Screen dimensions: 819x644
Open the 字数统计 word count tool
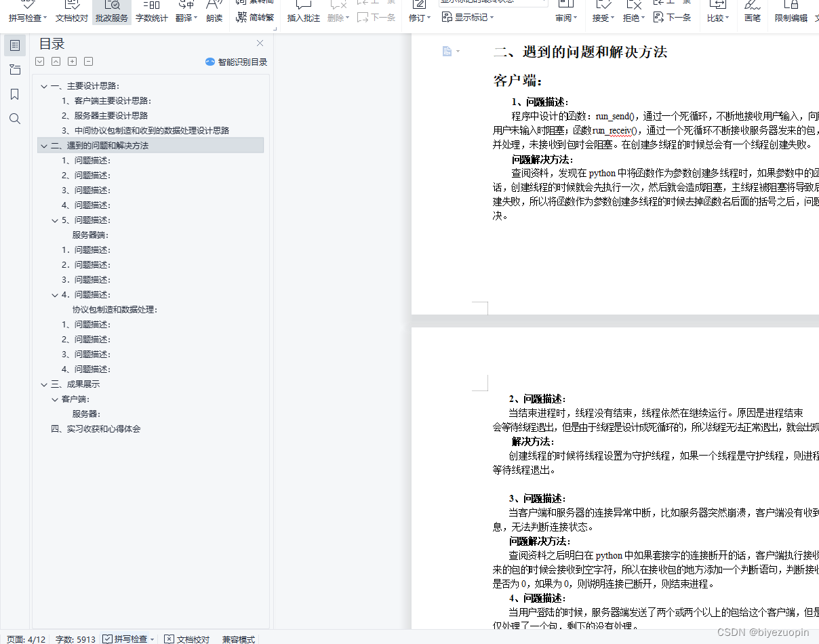pyautogui.click(x=152, y=12)
